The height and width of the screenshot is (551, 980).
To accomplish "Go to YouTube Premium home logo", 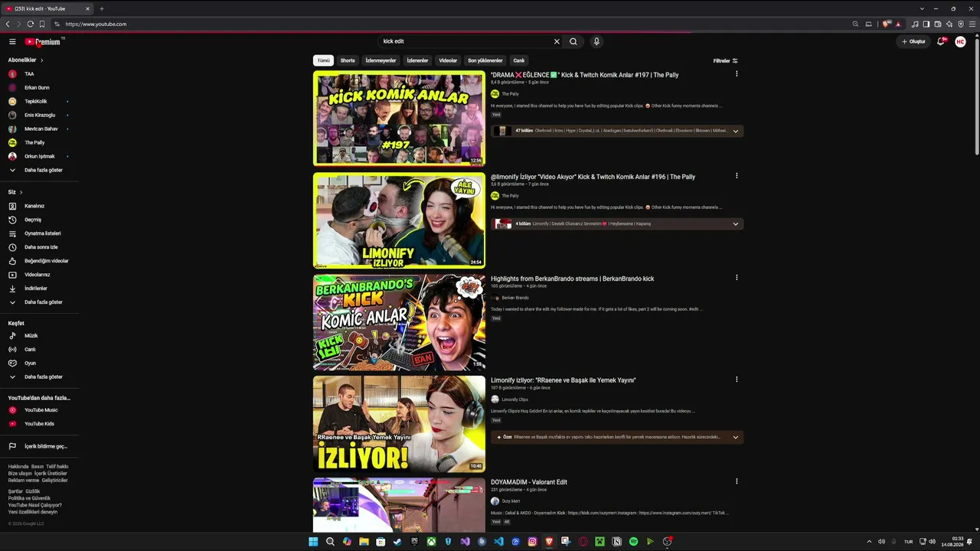I will tap(43, 41).
